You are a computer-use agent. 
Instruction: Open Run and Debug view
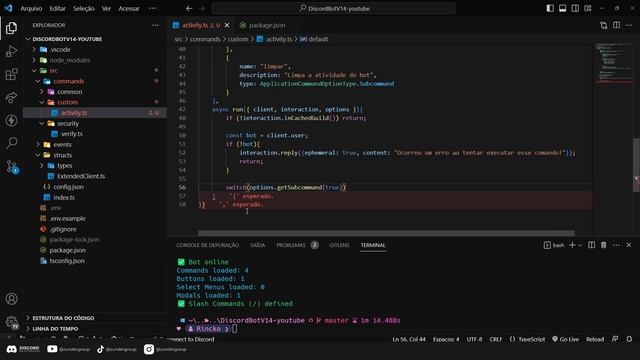click(x=11, y=51)
